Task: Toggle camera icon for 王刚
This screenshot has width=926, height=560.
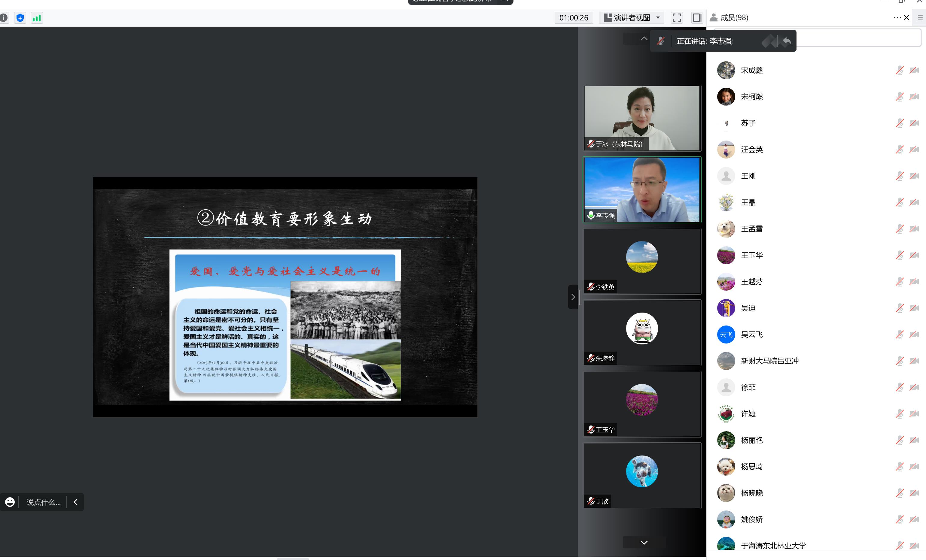Action: (x=914, y=176)
